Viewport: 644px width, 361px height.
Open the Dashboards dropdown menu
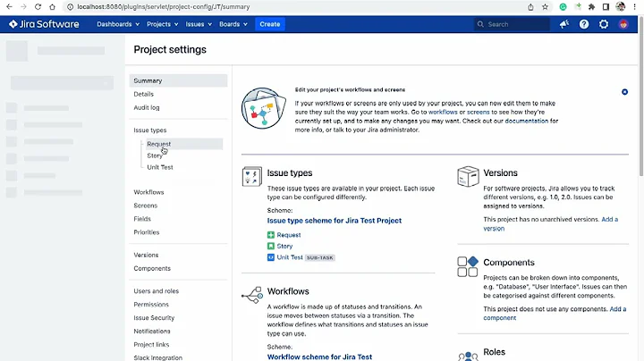(118, 24)
